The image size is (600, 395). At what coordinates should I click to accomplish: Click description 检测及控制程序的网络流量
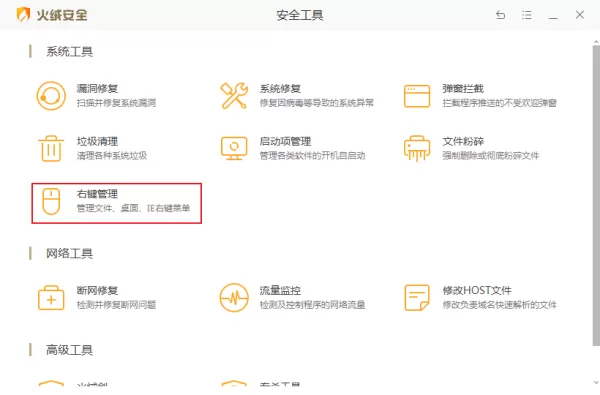[x=312, y=305]
